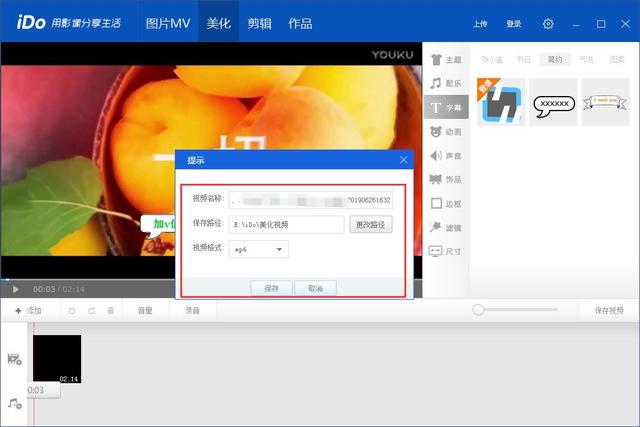This screenshot has width=640, height=427.
Task: Click the settings gear icon in title bar
Action: 548,23
